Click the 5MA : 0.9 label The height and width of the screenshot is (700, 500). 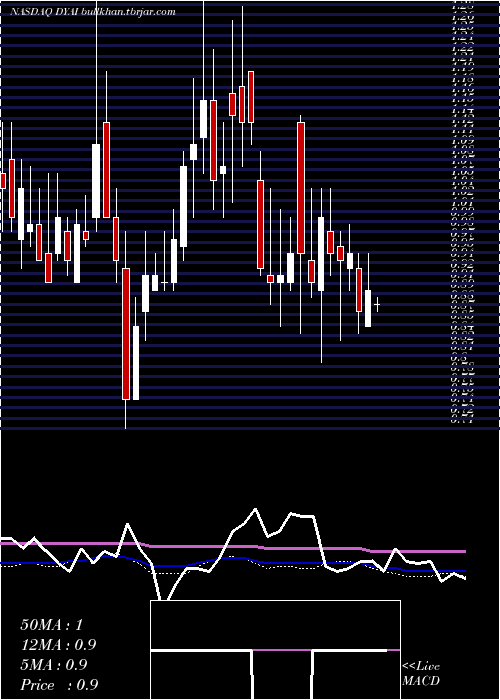(54, 665)
